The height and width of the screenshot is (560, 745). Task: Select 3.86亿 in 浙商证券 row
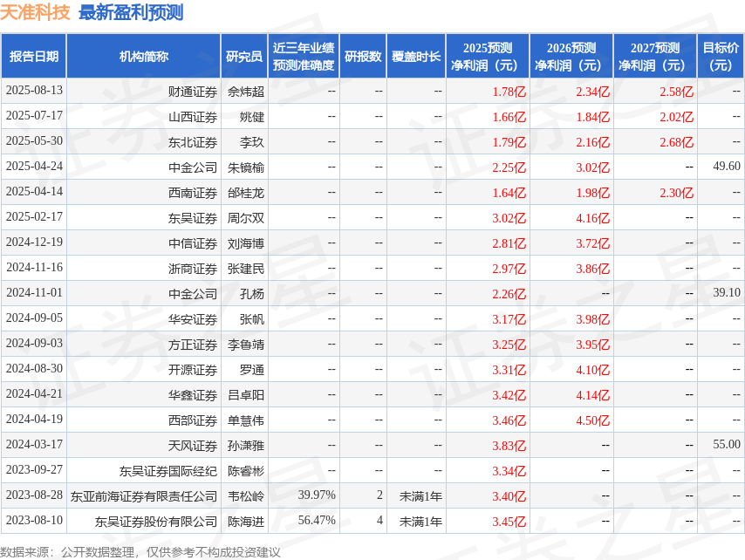coord(592,269)
